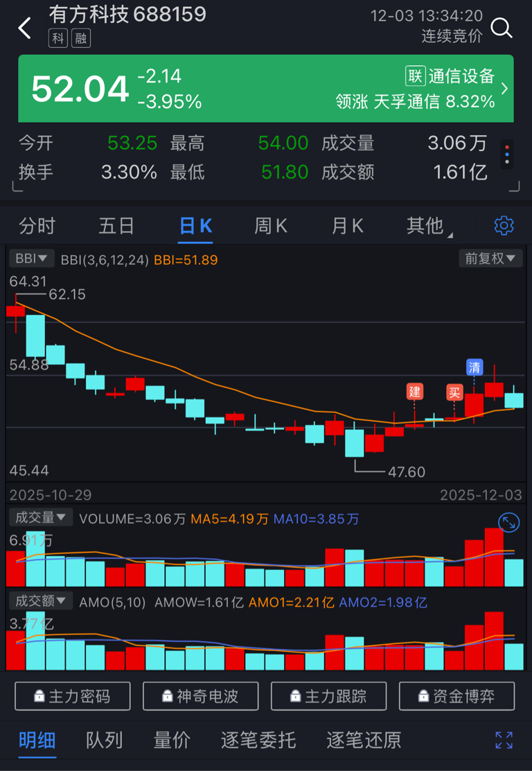532x771 pixels.
Task: Tap the BBI=51.89 value label
Action: point(186,259)
